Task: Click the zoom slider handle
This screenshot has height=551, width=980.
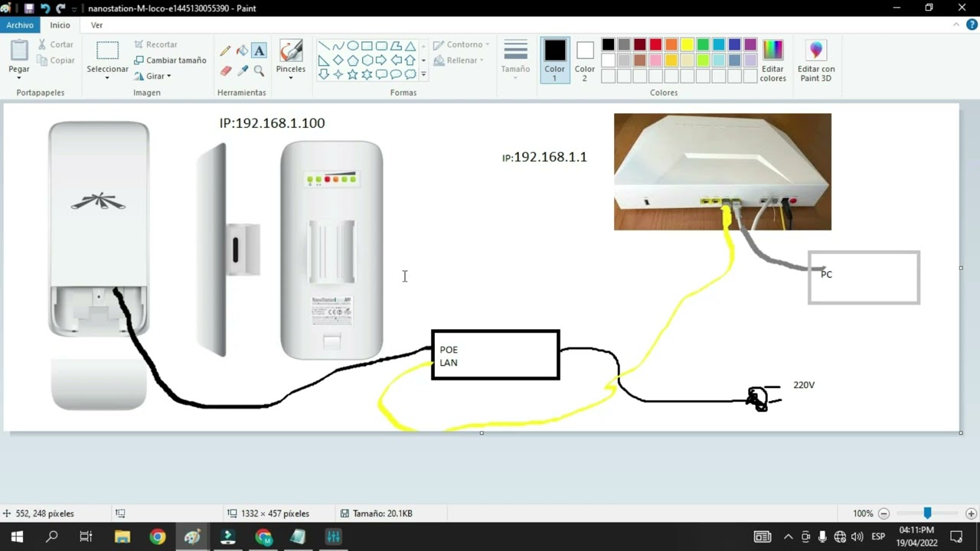Action: [x=927, y=514]
